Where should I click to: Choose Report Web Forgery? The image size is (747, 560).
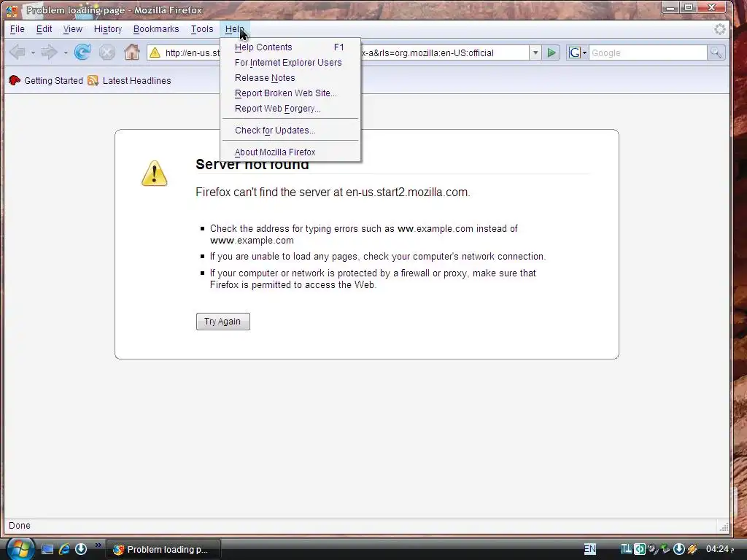[290, 108]
